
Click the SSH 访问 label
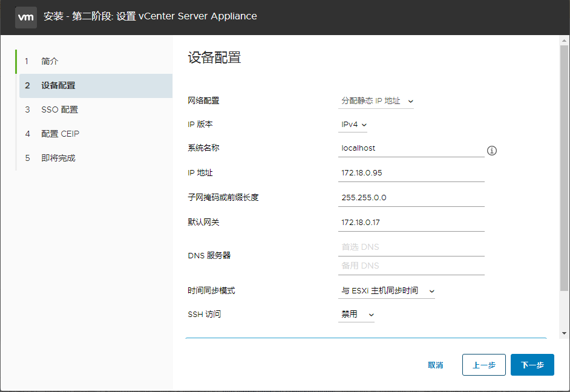[205, 314]
